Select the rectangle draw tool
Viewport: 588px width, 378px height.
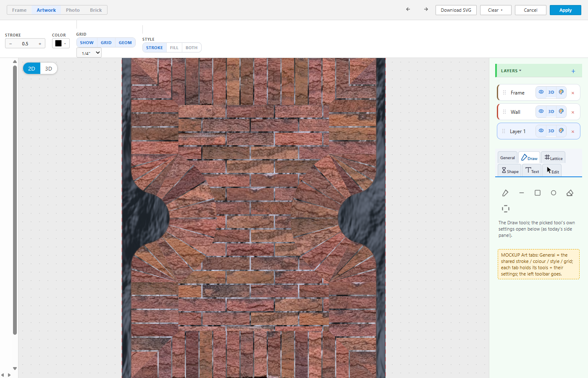click(538, 193)
